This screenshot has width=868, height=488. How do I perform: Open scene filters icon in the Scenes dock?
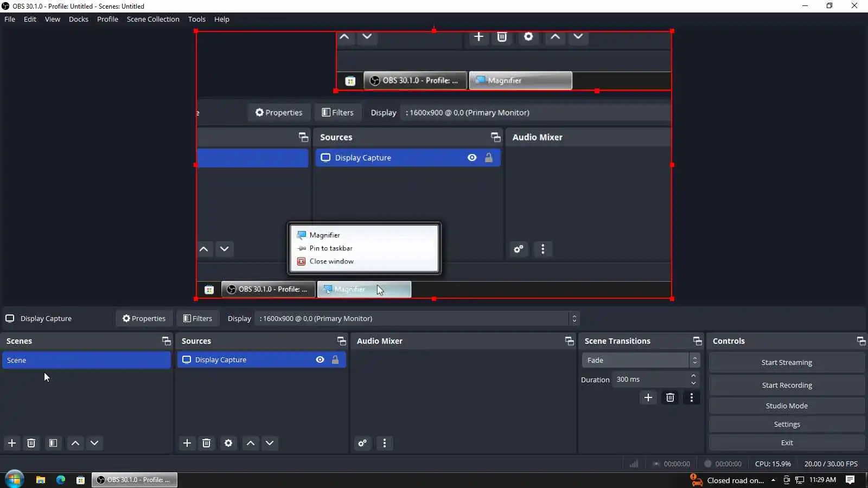point(53,443)
